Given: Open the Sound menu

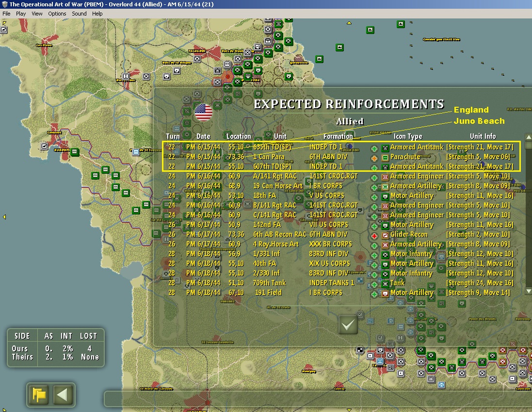Looking at the screenshot, I should 79,14.
